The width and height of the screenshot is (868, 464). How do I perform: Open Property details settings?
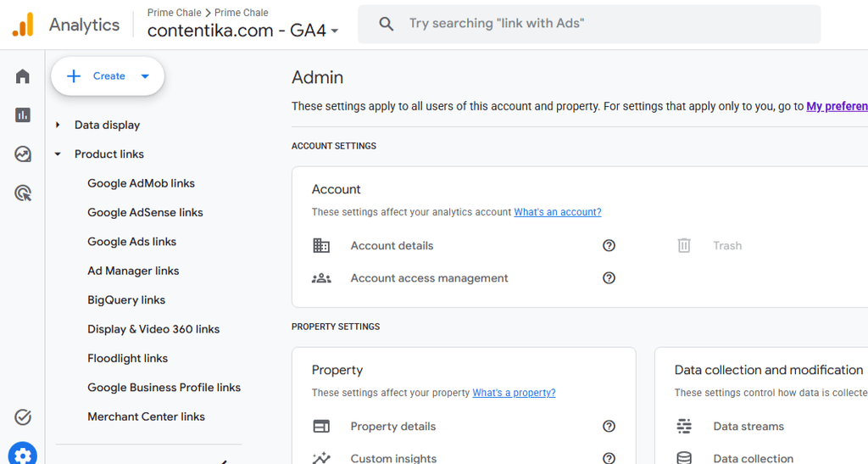[393, 427]
